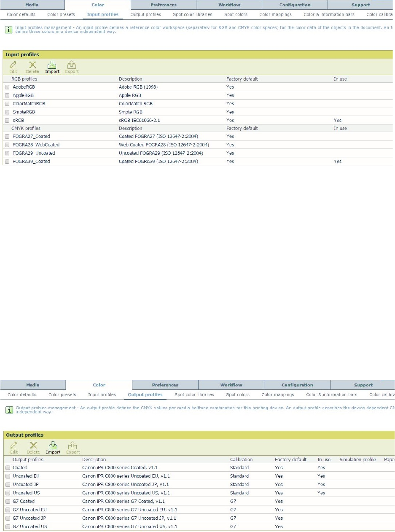Open Color mappings in upper sub-menu

click(x=276, y=14)
